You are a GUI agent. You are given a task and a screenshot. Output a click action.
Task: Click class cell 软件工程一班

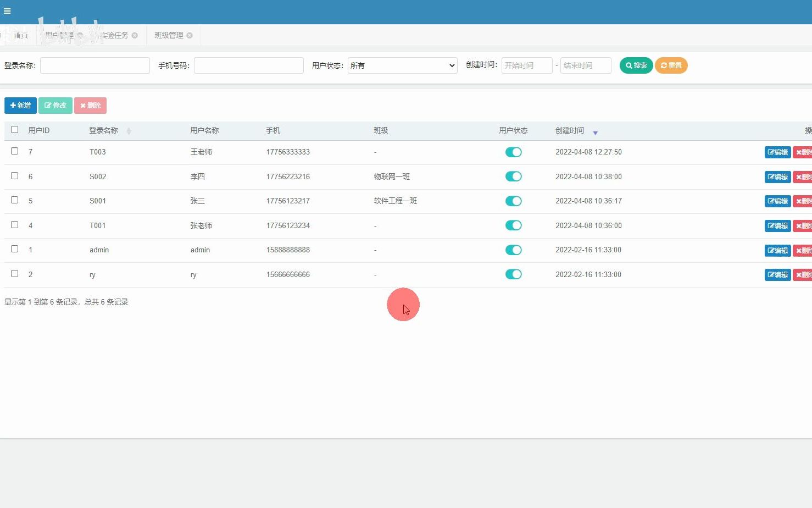coord(396,201)
